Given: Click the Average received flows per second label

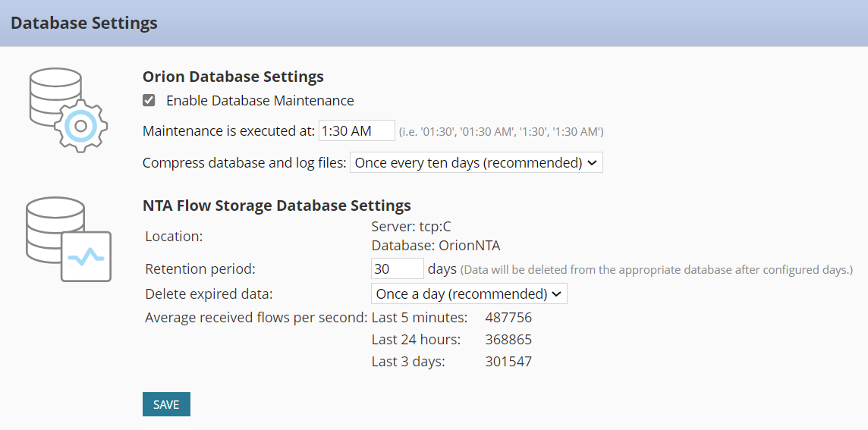Looking at the screenshot, I should pos(256,317).
